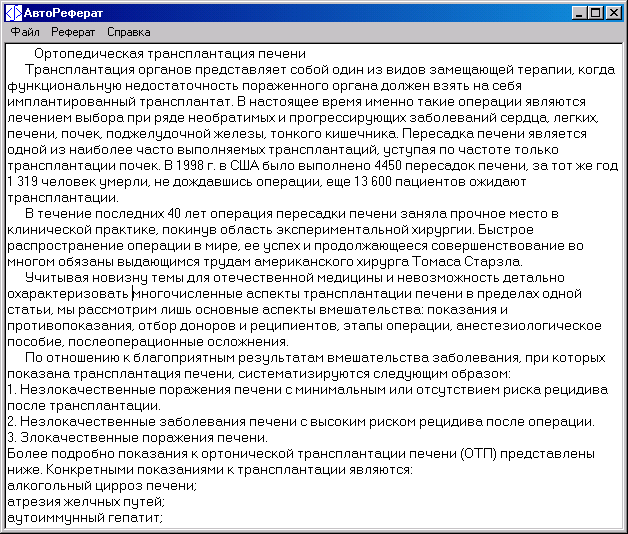Maximize the АвтоРеферат window
Viewport: 628px width, 534px height.
tap(595, 13)
